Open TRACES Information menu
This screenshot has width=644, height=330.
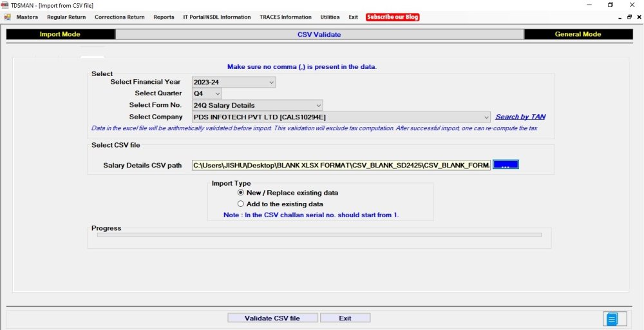click(x=285, y=17)
